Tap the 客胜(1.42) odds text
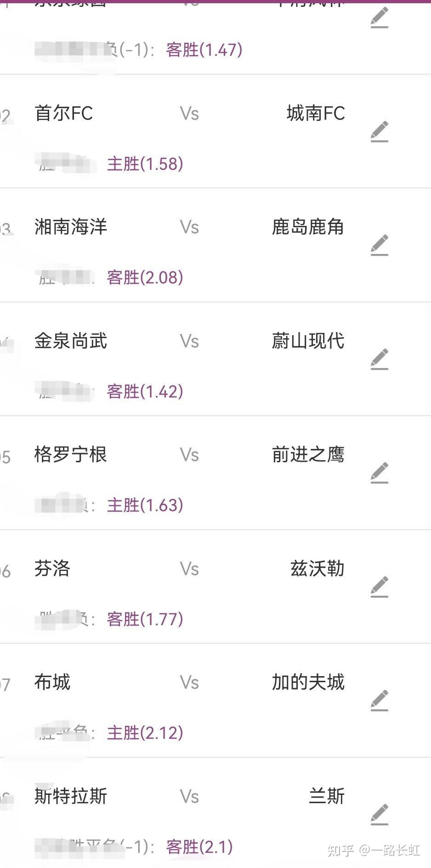 click(145, 391)
